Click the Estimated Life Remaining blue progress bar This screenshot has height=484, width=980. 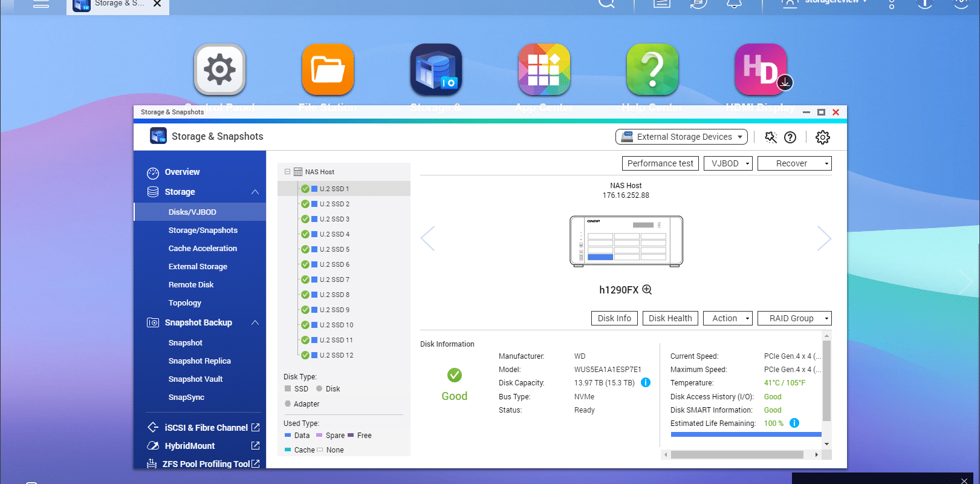pyautogui.click(x=746, y=434)
